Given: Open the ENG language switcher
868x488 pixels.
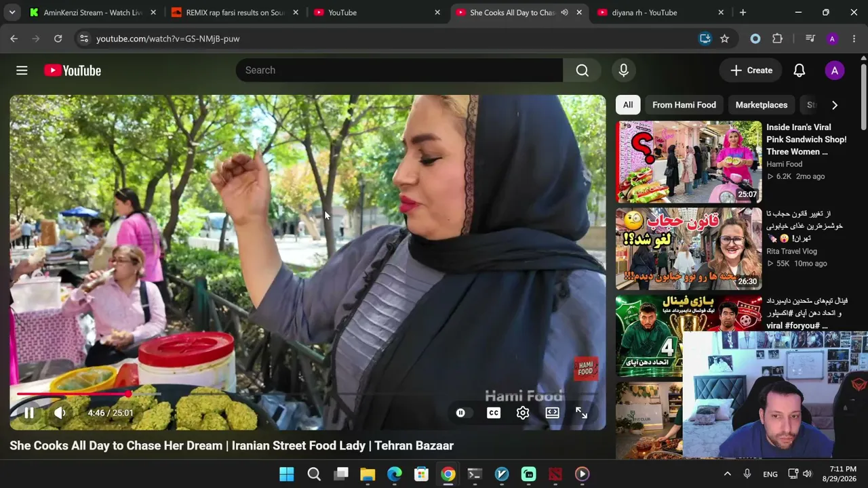Looking at the screenshot, I should pos(770,474).
